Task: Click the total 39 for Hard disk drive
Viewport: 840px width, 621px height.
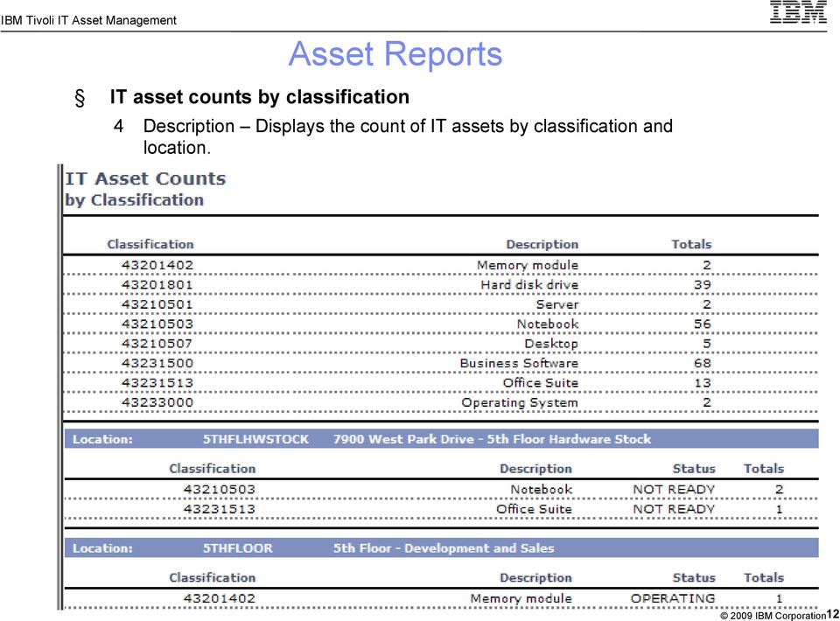Action: pyautogui.click(x=703, y=285)
